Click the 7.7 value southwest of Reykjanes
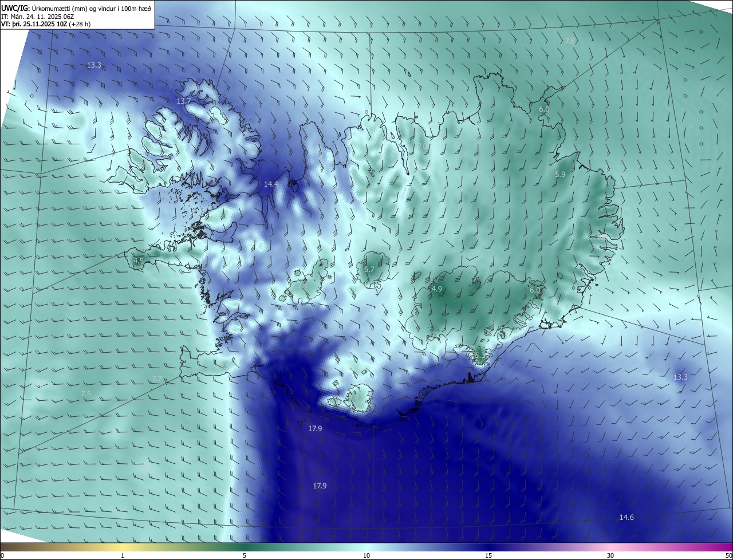Viewport: 733px width, 560px height. (157, 379)
